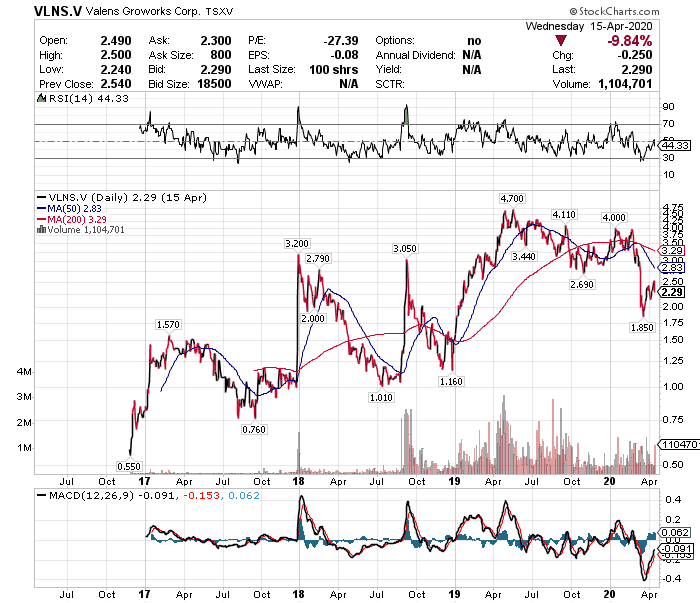Click the Ask Size value 800

pyautogui.click(x=221, y=55)
